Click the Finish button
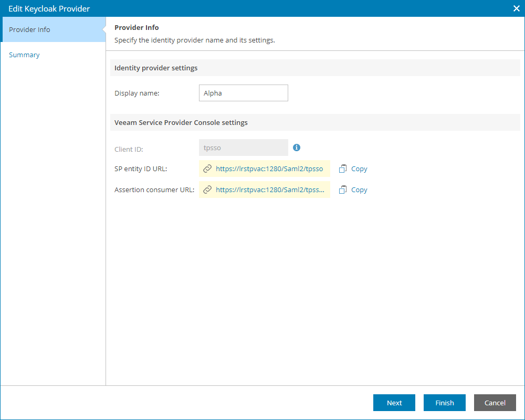Image resolution: width=525 pixels, height=420 pixels. (444, 403)
